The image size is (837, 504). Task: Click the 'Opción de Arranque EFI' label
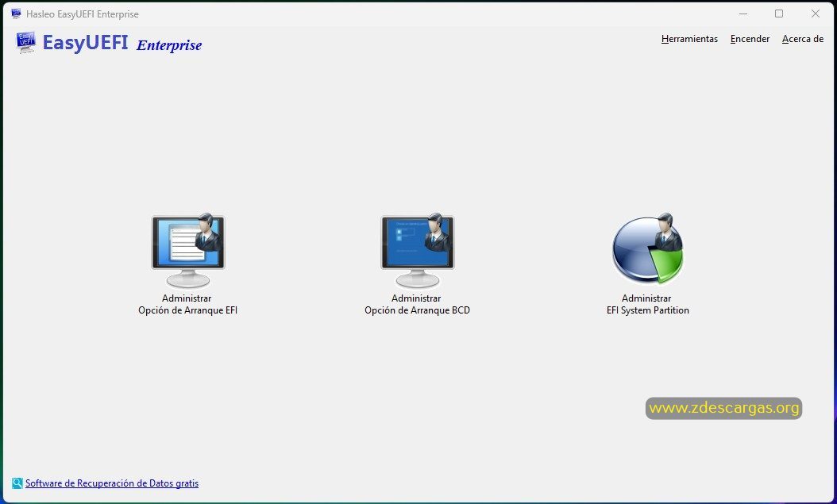[188, 310]
